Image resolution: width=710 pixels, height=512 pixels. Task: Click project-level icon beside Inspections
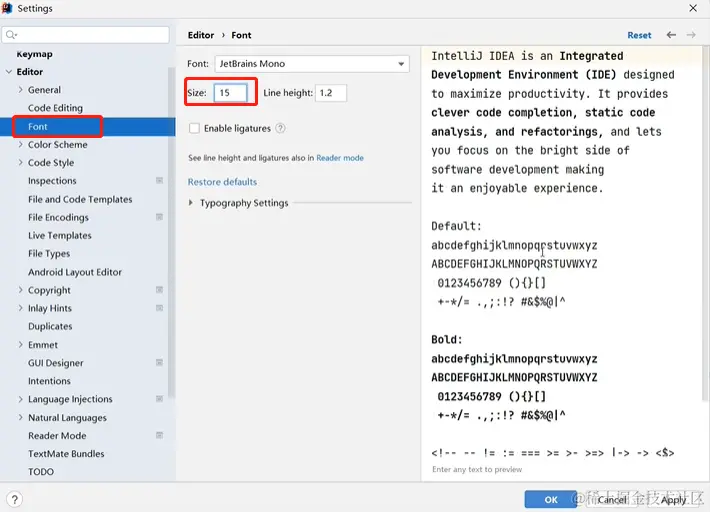(159, 180)
